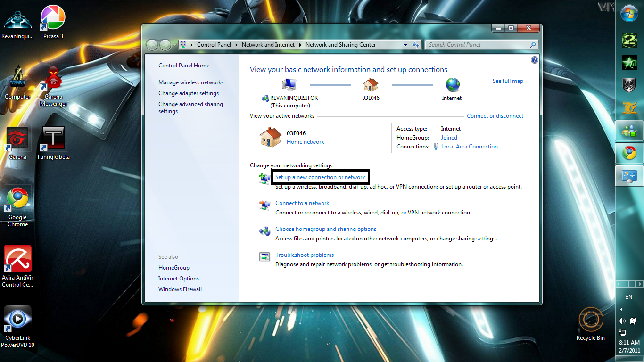Expand the arrow after Network and Internet breadcrumb

[300, 45]
